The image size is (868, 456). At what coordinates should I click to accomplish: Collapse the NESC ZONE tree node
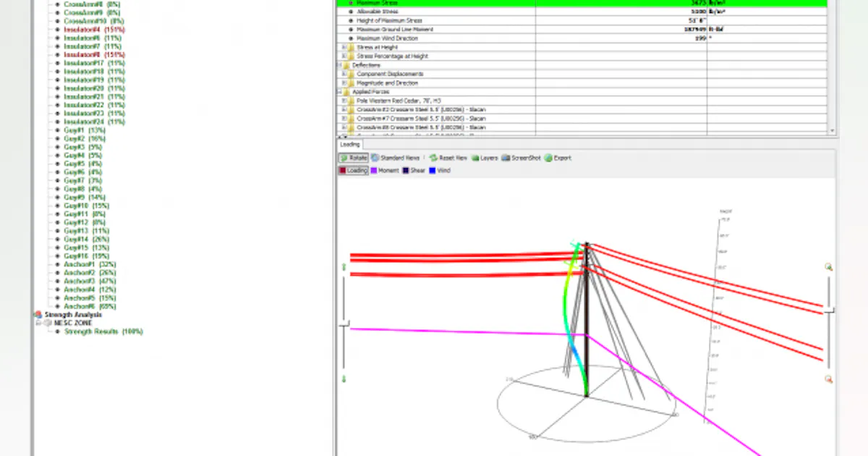pyautogui.click(x=38, y=324)
